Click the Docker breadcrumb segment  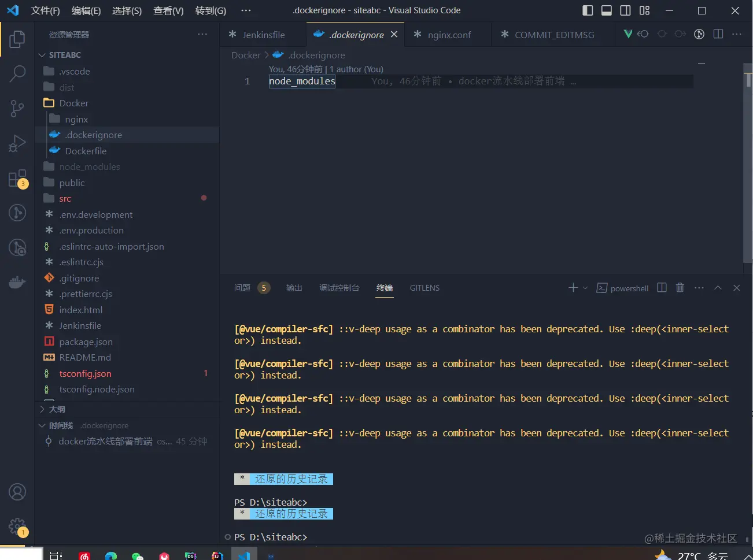tap(246, 55)
